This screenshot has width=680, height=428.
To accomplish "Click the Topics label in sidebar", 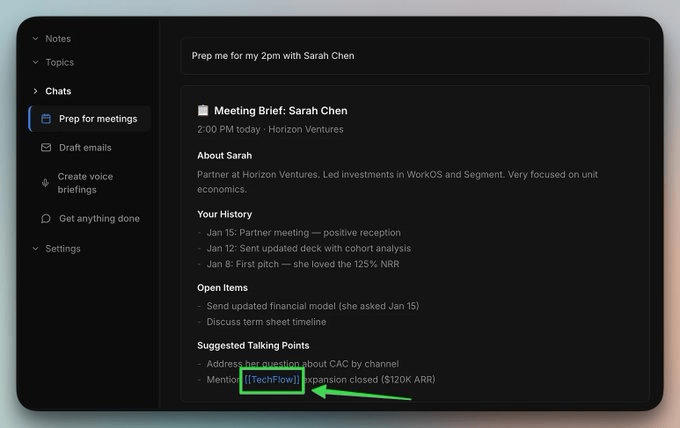I will [60, 62].
